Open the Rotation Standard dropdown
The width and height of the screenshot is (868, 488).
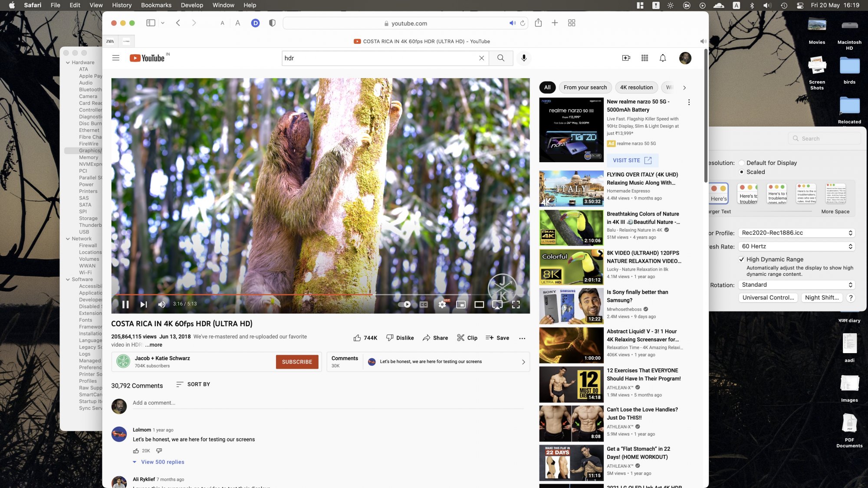(x=797, y=285)
